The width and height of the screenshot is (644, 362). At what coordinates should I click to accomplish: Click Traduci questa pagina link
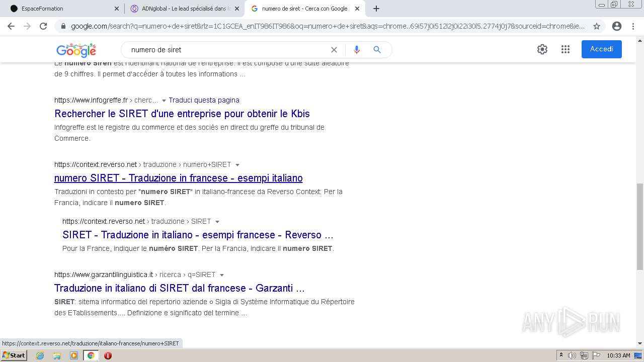[204, 100]
